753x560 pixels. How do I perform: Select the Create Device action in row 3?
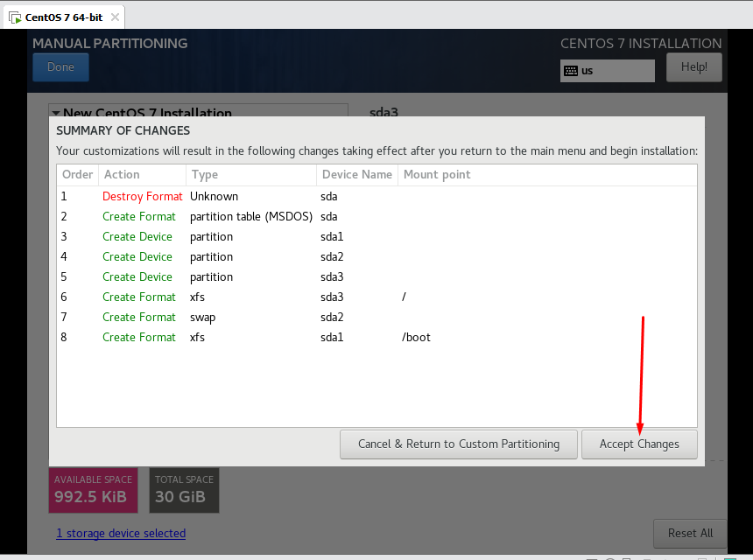click(x=137, y=237)
